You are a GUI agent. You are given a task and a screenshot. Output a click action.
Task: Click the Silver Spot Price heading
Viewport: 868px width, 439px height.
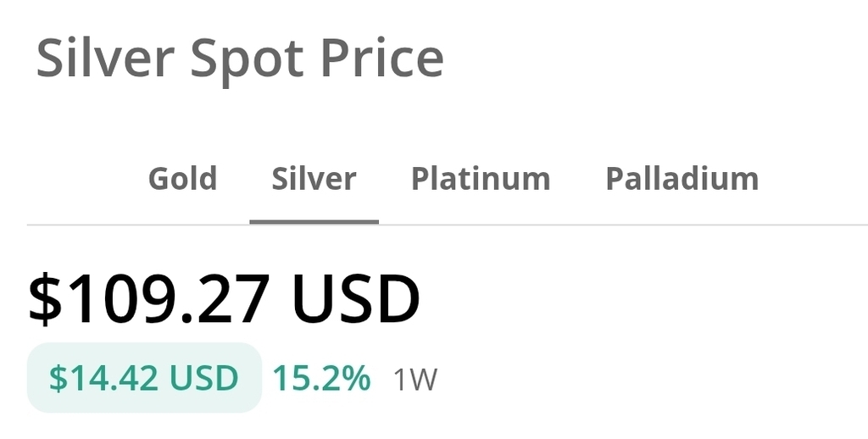click(x=240, y=58)
